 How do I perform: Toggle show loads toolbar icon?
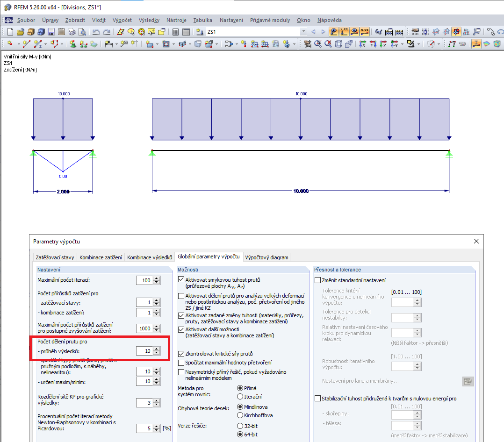click(334, 31)
